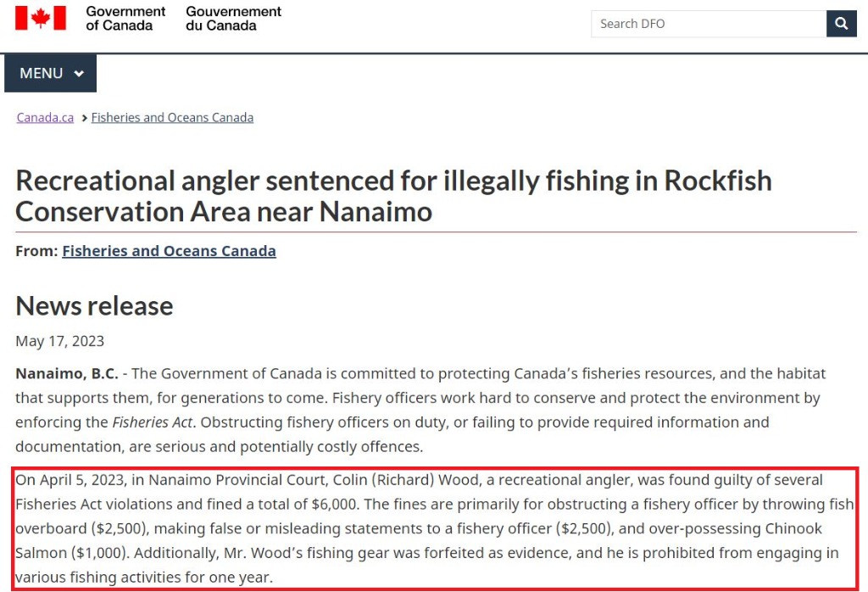Click the italic 'Fisheries Act' text
Image resolution: width=868 pixels, height=592 pixels.
pyautogui.click(x=153, y=422)
